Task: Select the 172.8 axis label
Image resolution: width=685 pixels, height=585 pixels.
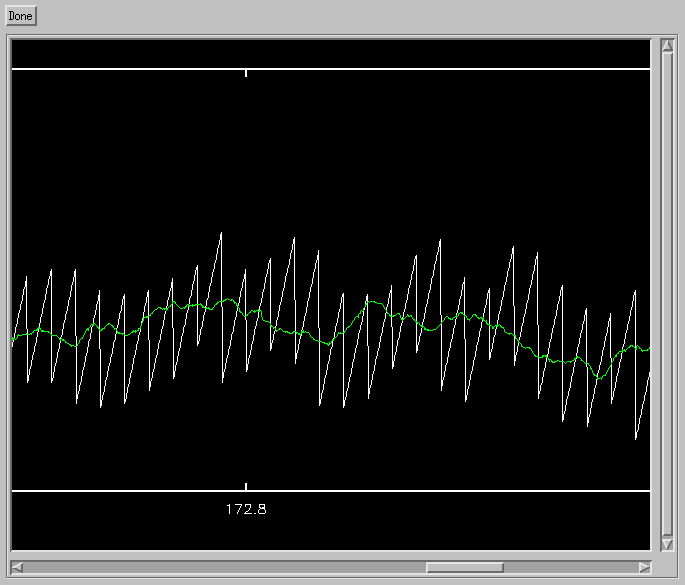Action: click(x=246, y=509)
